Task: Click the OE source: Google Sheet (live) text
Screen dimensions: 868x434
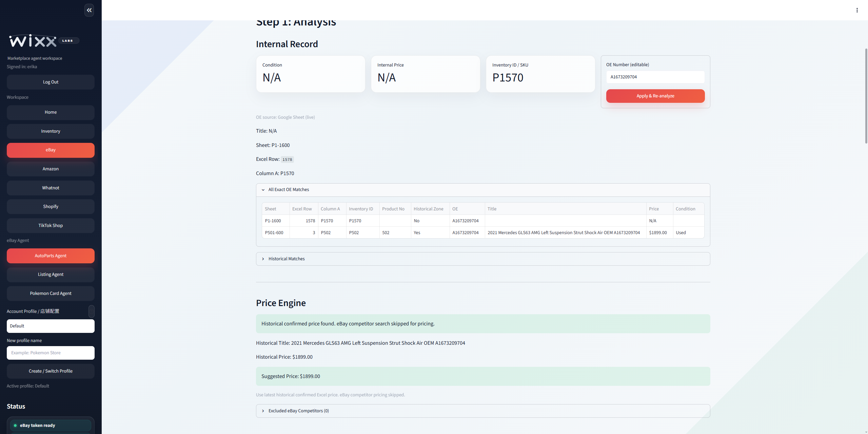Action: (285, 117)
